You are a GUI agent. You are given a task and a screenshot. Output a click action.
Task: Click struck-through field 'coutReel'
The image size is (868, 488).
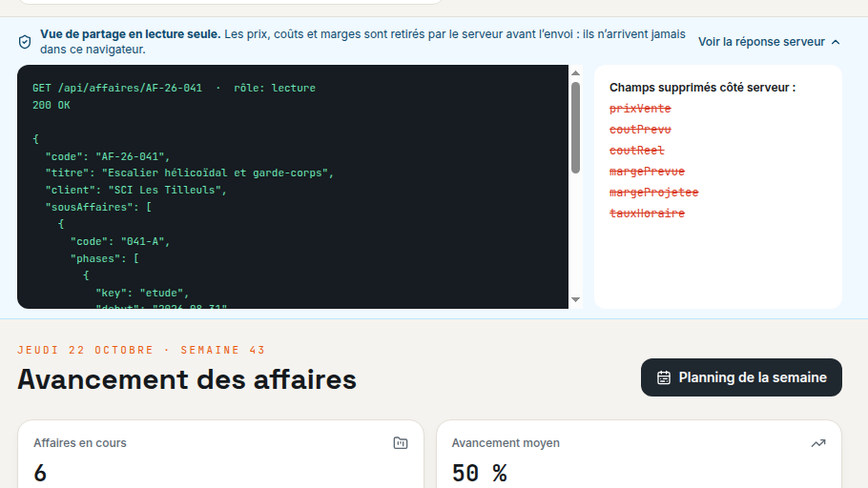636,151
